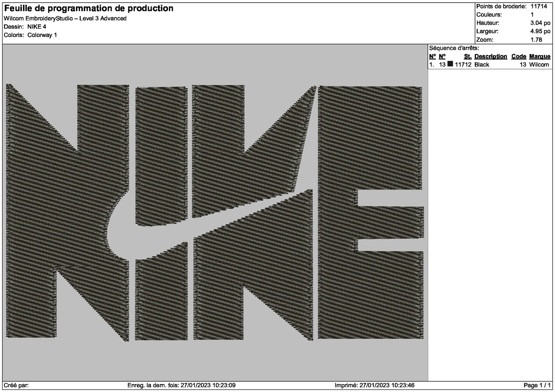Select the zoom value 1.78

tap(536, 40)
